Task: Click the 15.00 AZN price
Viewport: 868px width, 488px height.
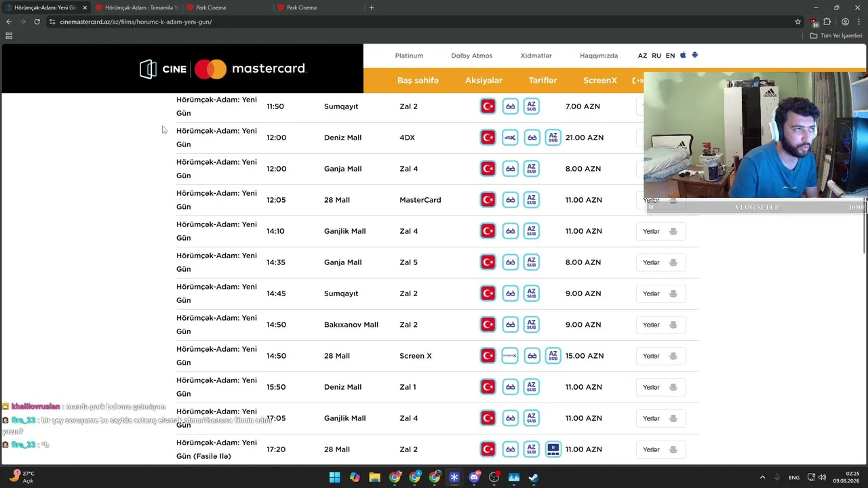Action: (x=585, y=356)
